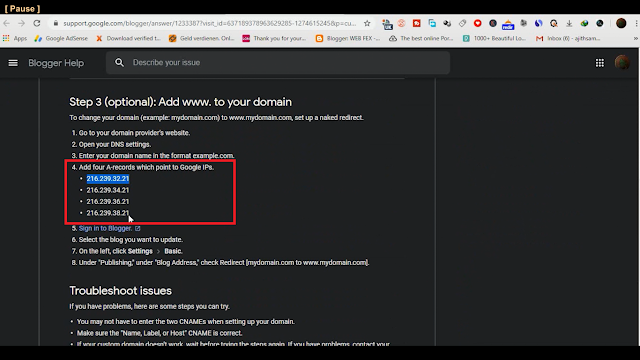Image resolution: width=640 pixels, height=360 pixels.
Task: Open the Chrome three-dot menu
Action: point(636,23)
